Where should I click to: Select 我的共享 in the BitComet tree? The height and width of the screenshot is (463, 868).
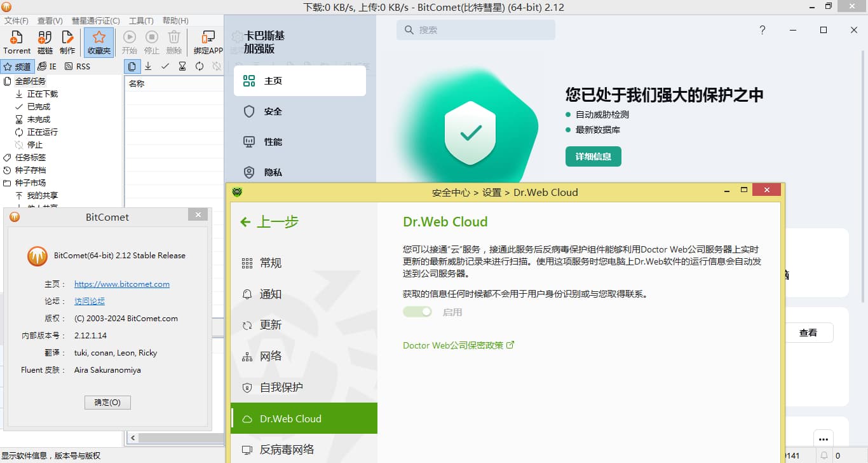[42, 195]
